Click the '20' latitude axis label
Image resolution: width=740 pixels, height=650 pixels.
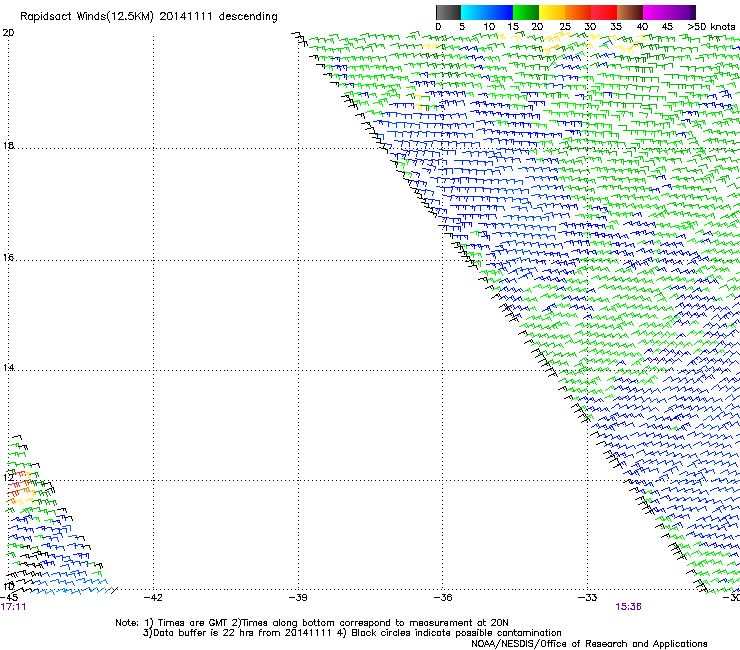[x=8, y=33]
